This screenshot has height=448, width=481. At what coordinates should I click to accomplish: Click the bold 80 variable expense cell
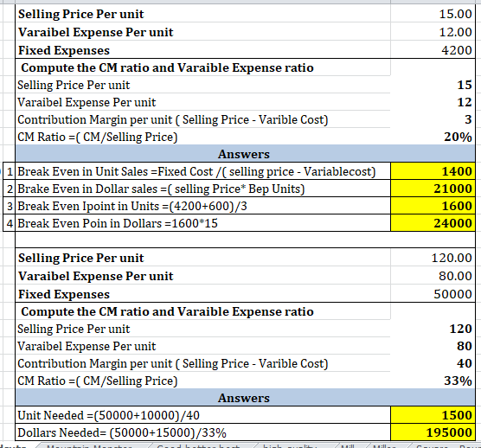tap(433, 346)
